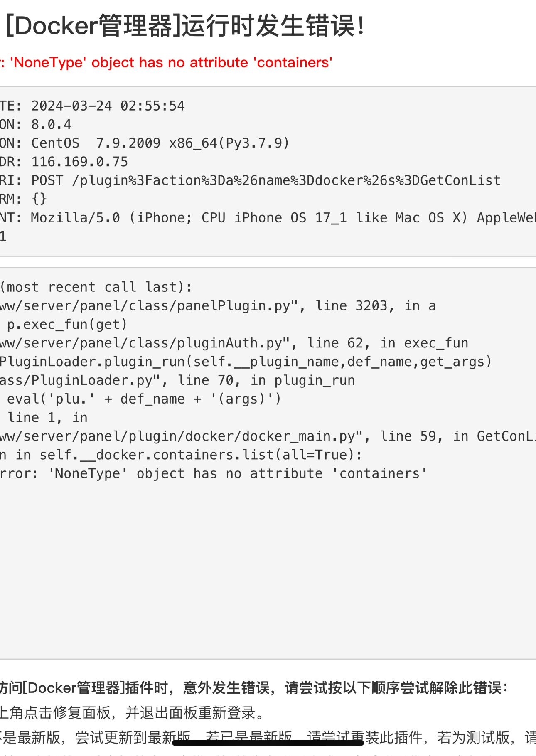The height and width of the screenshot is (756, 536).
Task: Click the docker_main.py line 59 entry
Action: (268, 436)
